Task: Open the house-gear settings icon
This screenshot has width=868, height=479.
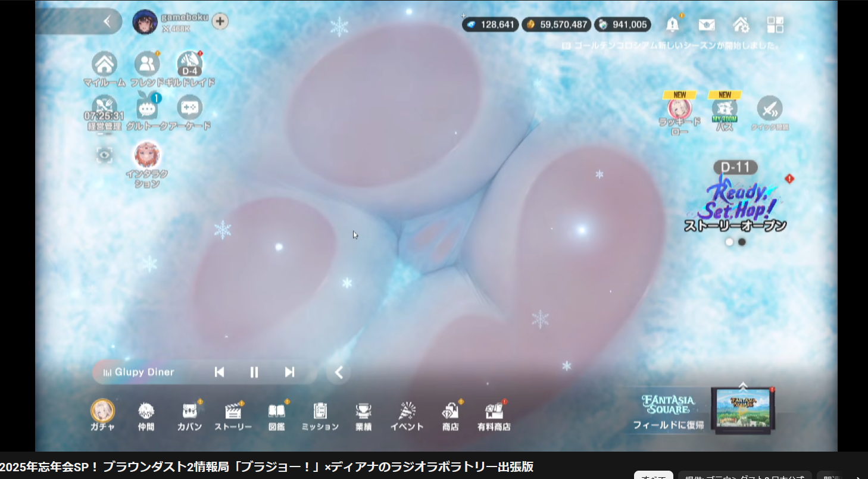Action: click(x=741, y=24)
